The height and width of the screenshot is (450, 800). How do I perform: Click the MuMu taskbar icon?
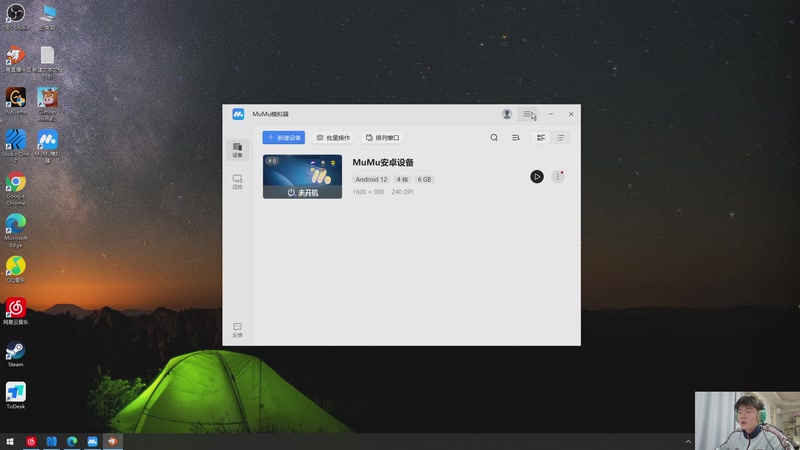92,441
